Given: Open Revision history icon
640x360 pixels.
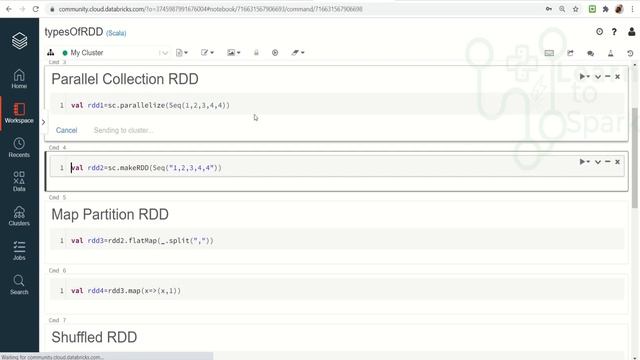Looking at the screenshot, I should click(630, 53).
